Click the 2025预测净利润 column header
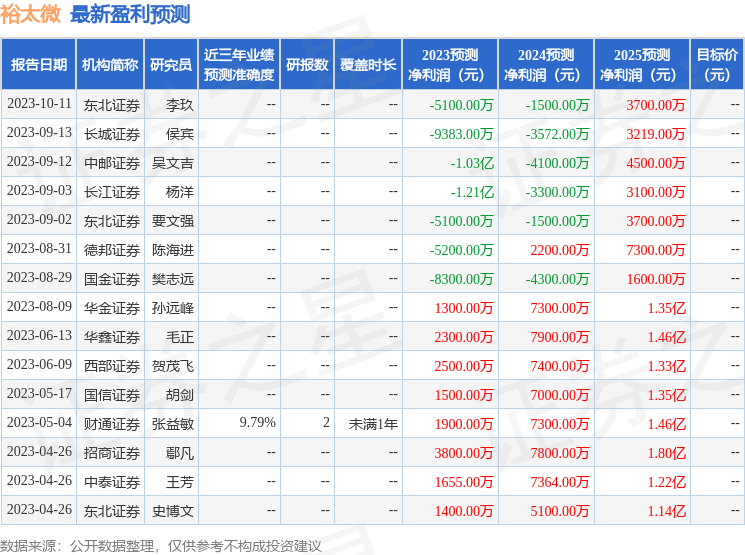745x555 pixels. click(x=642, y=65)
